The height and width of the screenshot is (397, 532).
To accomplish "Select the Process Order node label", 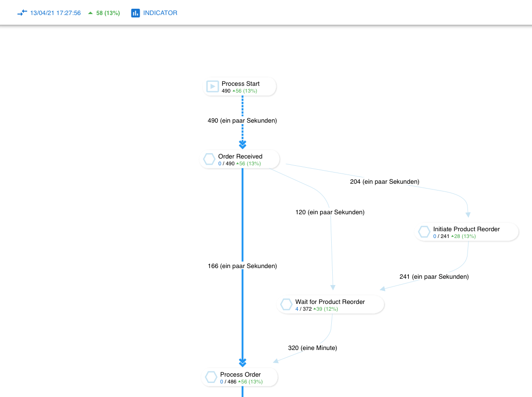I will tap(240, 375).
